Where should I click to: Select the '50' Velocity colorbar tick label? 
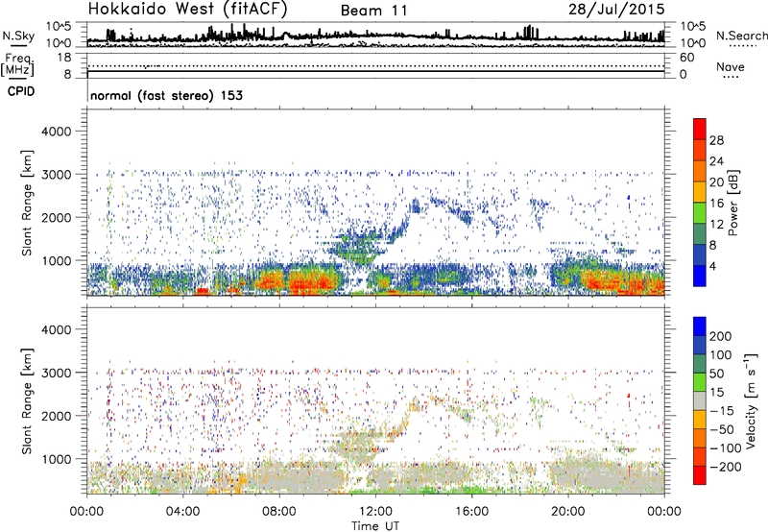click(716, 374)
